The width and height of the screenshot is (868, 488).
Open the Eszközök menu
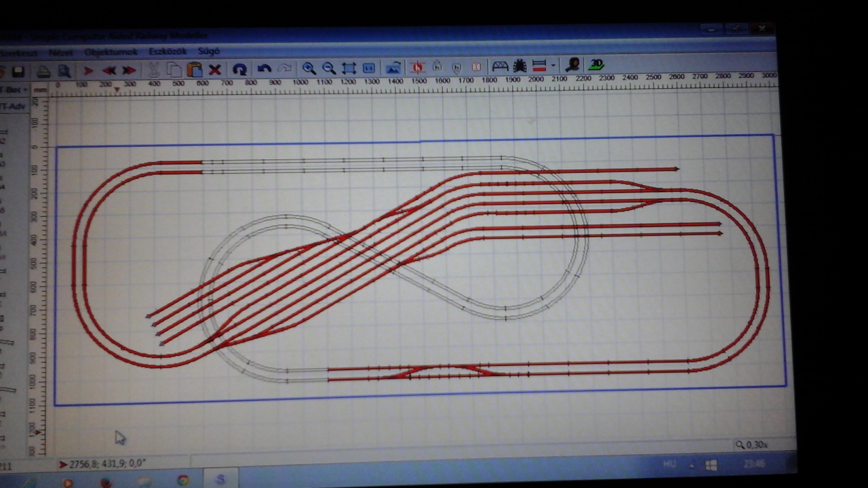[167, 52]
